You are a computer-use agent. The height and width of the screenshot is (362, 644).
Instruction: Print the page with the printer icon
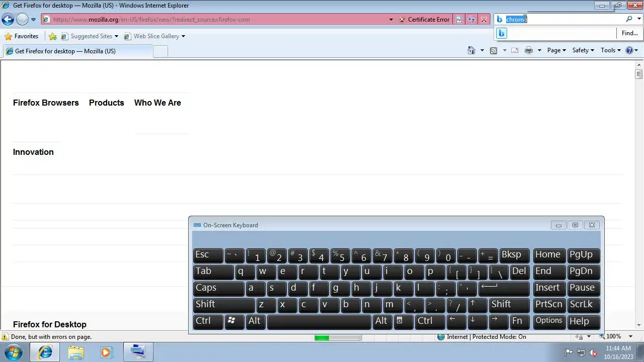529,50
